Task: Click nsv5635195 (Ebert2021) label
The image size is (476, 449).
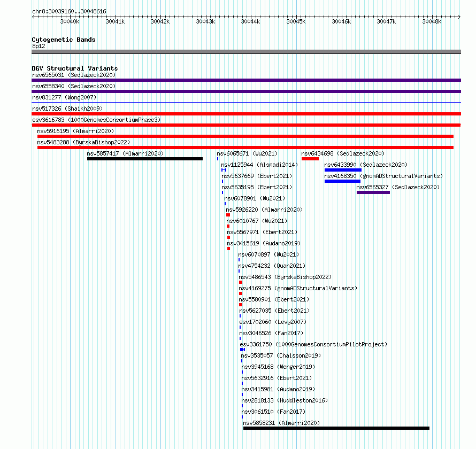Action: point(257,187)
